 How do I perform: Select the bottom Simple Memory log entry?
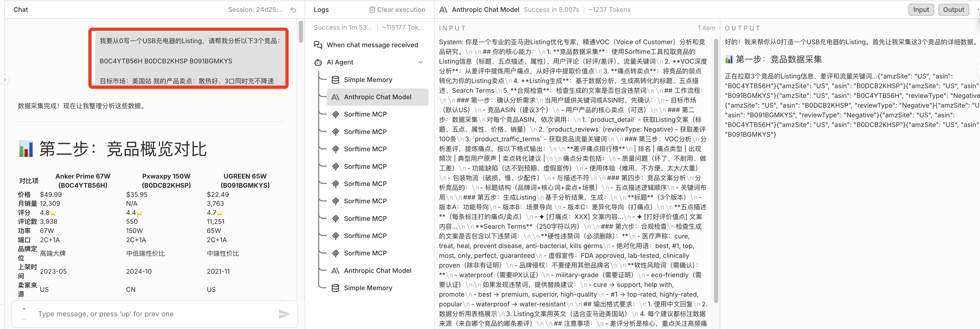tap(367, 288)
